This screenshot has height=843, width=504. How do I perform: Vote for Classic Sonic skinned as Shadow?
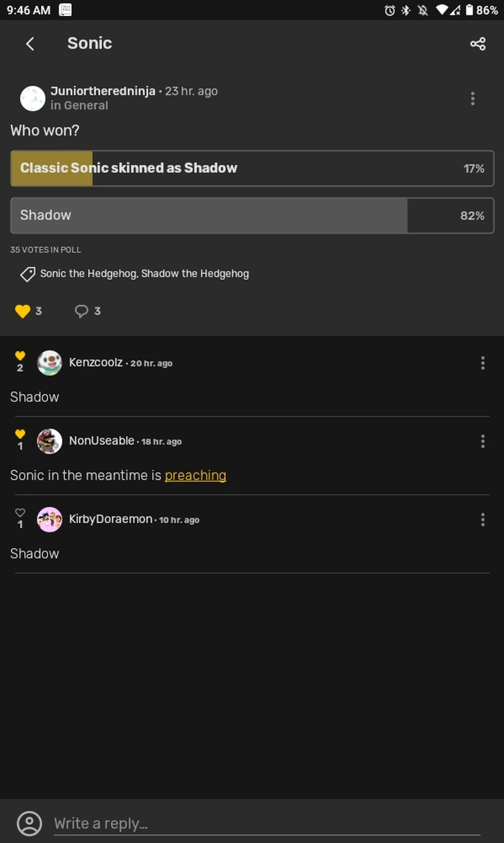[x=252, y=168]
